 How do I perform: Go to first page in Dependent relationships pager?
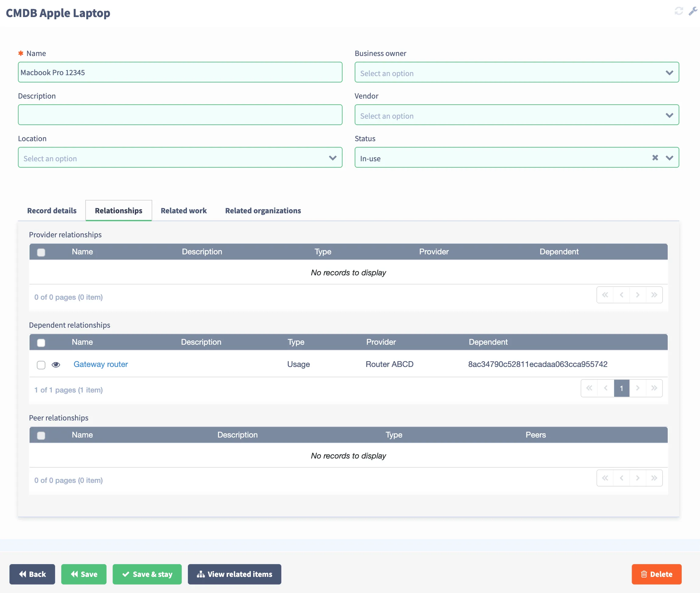[x=589, y=388]
